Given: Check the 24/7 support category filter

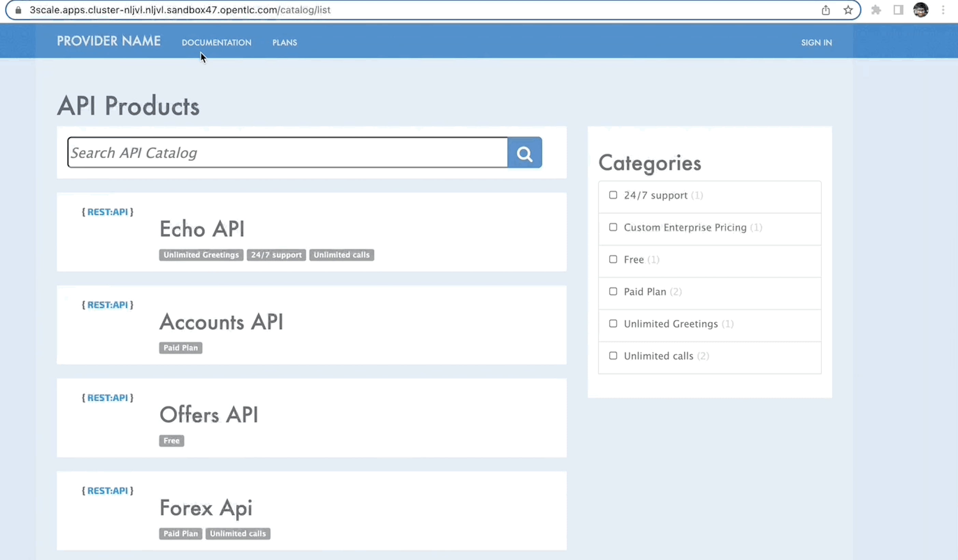Looking at the screenshot, I should pyautogui.click(x=613, y=195).
